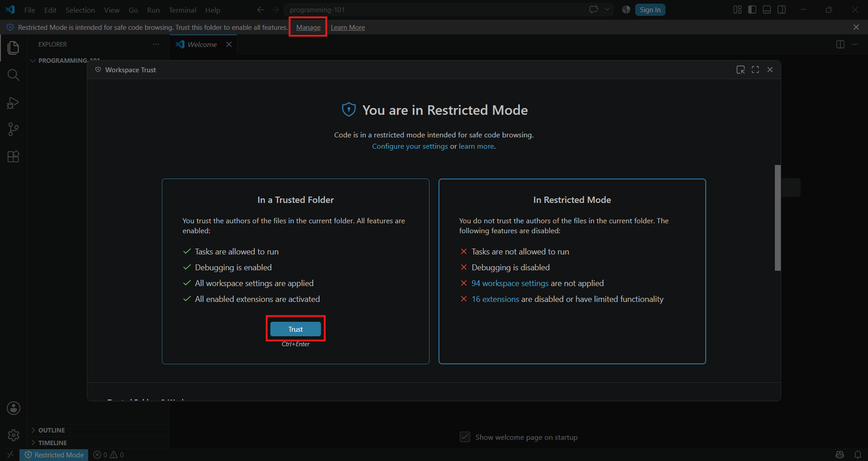The width and height of the screenshot is (868, 461).
Task: Open the Accounts menu icon
Action: (14, 408)
